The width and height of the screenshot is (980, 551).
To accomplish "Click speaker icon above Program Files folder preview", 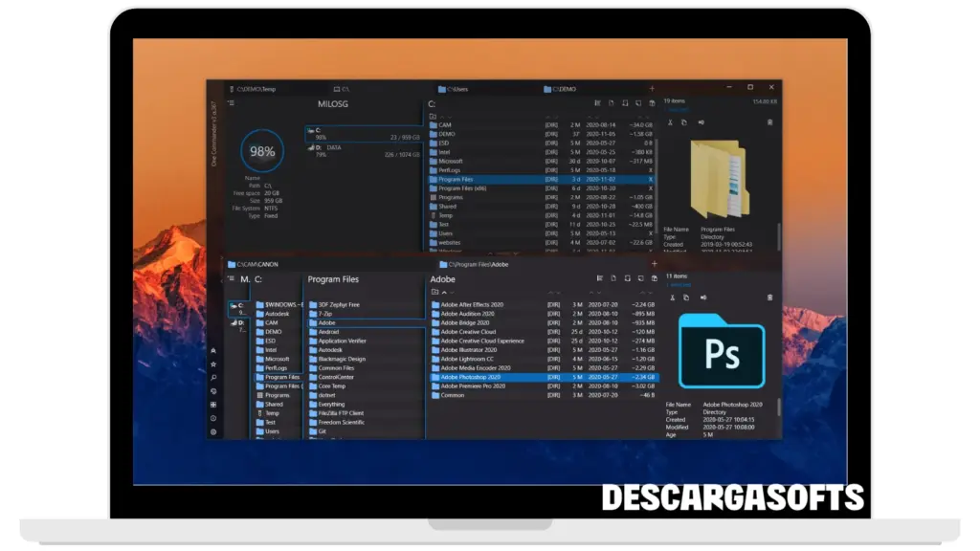I will [x=701, y=122].
